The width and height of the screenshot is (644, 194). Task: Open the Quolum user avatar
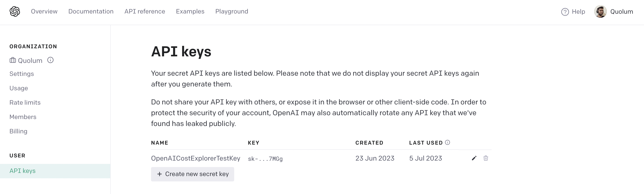point(600,11)
